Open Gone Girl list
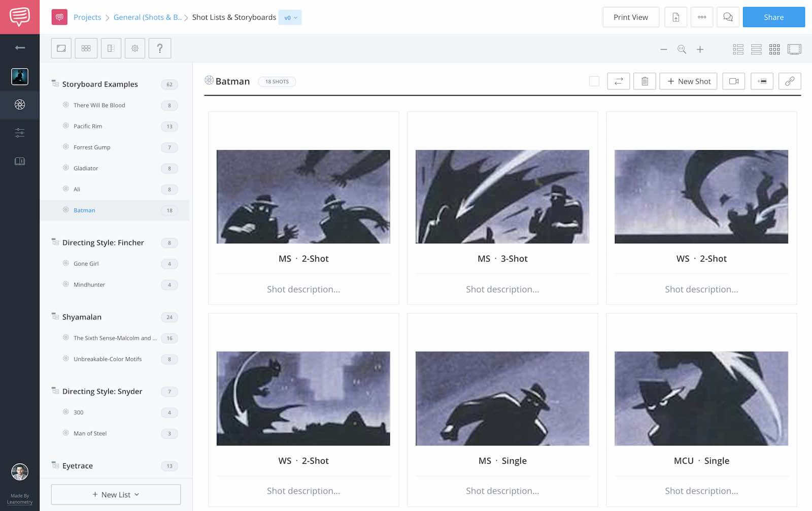This screenshot has width=812, height=511. tap(86, 264)
